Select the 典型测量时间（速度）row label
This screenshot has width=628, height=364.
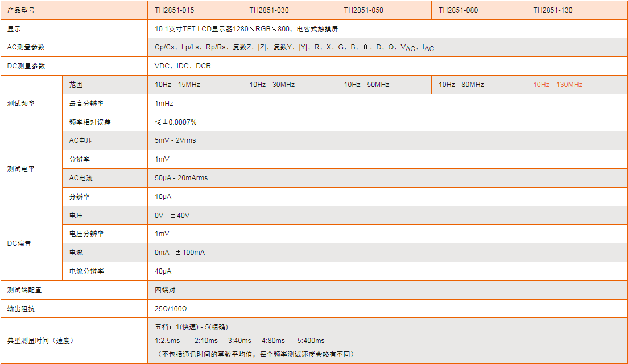tap(40, 341)
